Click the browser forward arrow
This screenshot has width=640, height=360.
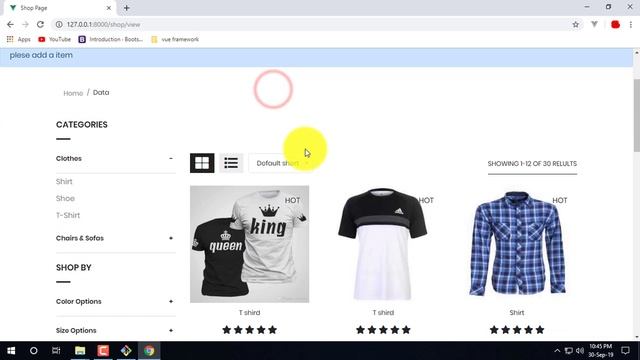(x=25, y=24)
